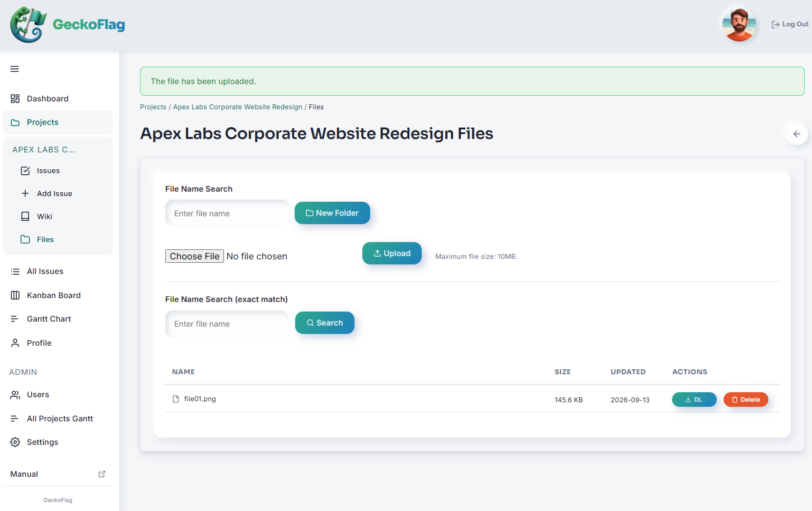The image size is (812, 511).
Task: Toggle the hamburger sidebar menu
Action: [x=15, y=69]
